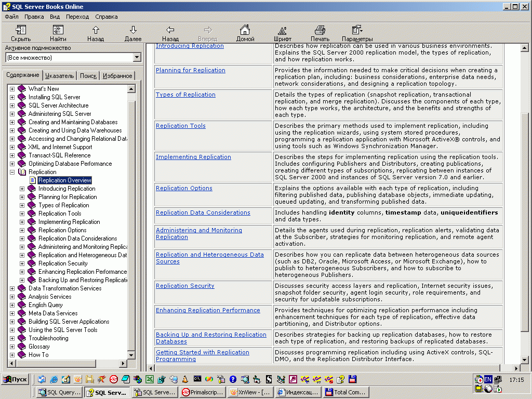The width and height of the screenshot is (532, 399).
Task: Open the Файл menu
Action: click(x=11, y=17)
